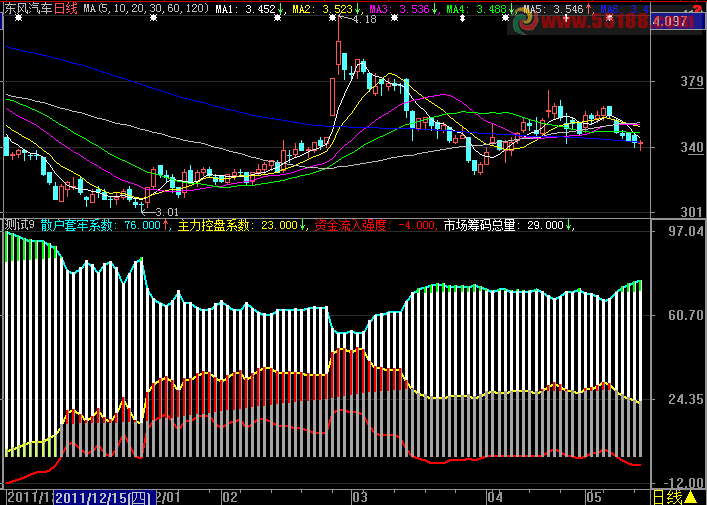Click the 24.35 indicator axis value
707x505 pixels.
coord(686,399)
